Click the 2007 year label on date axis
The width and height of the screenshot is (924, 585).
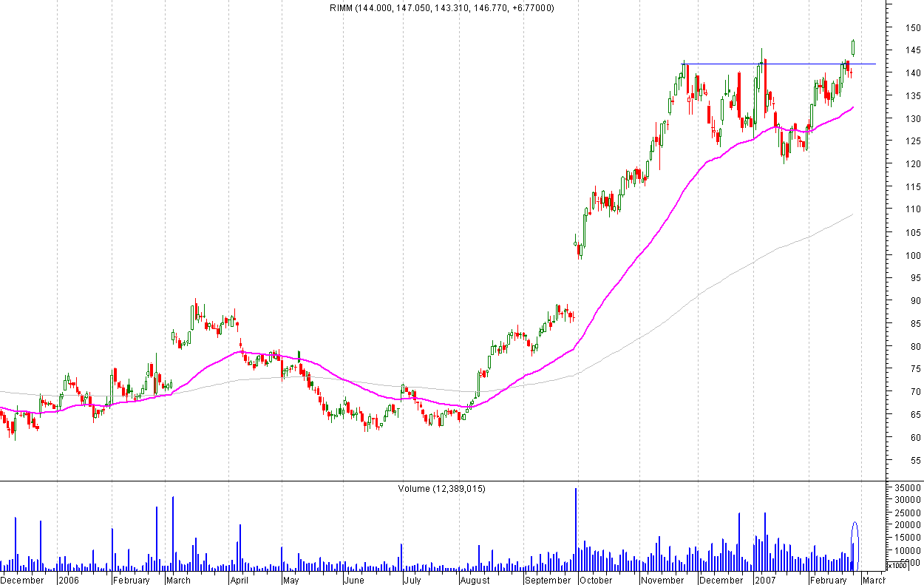click(767, 580)
